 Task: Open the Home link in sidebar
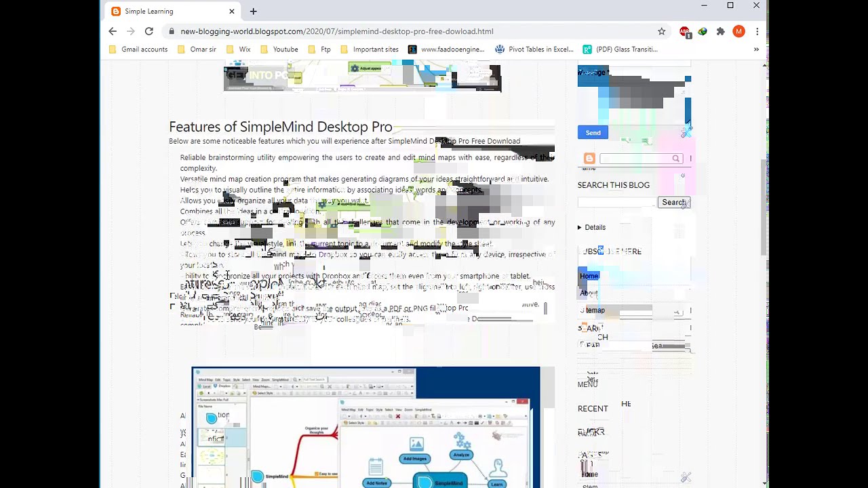(x=589, y=276)
